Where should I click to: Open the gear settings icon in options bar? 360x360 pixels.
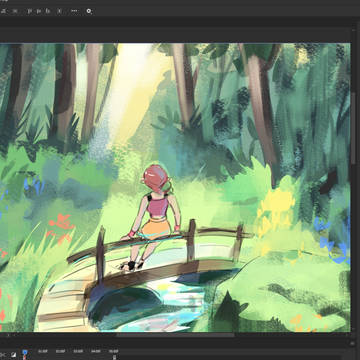89,11
